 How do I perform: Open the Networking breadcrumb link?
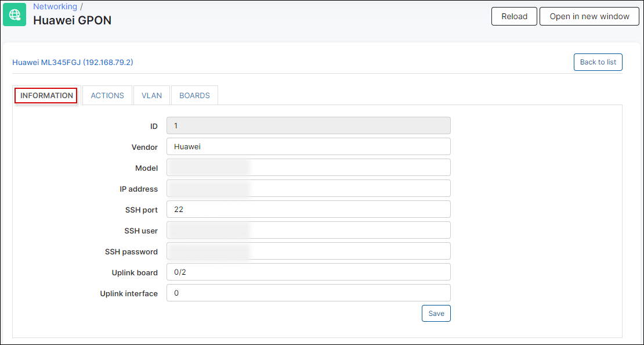55,6
